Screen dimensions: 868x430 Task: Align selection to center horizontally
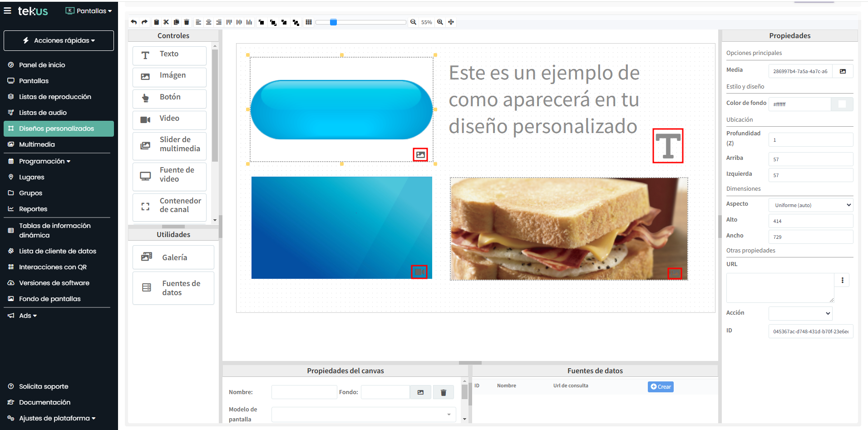tap(208, 22)
